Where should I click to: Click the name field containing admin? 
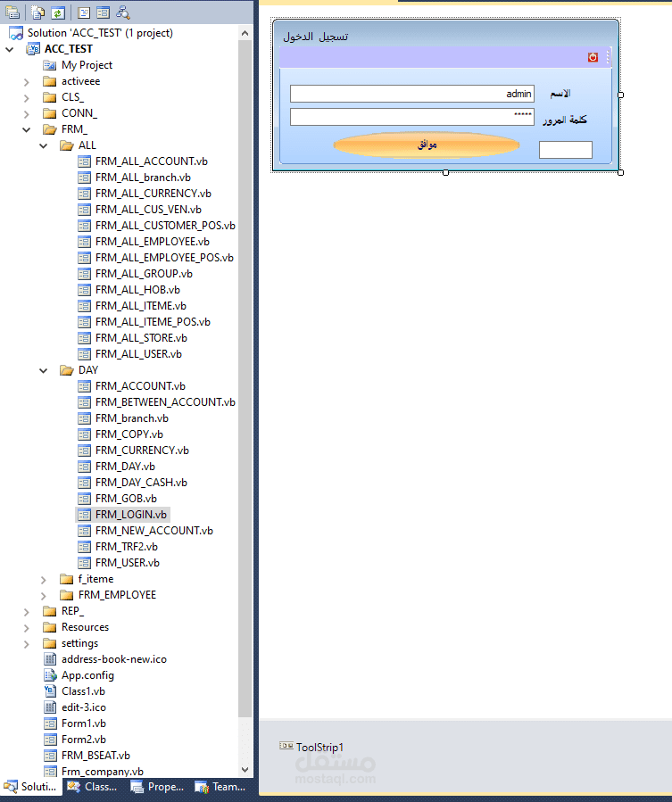(412, 94)
